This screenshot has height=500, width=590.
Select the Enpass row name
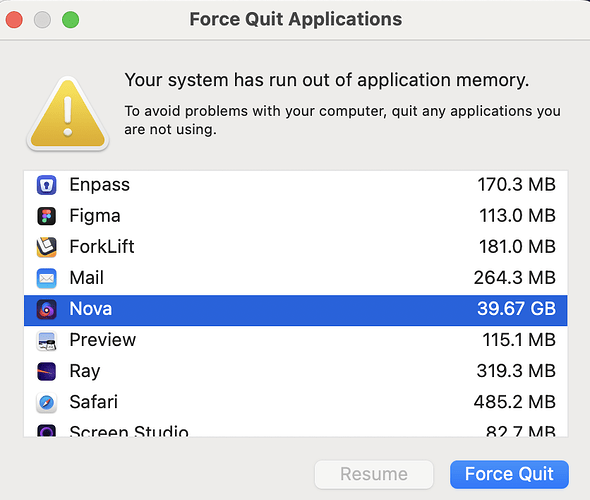pyautogui.click(x=100, y=185)
